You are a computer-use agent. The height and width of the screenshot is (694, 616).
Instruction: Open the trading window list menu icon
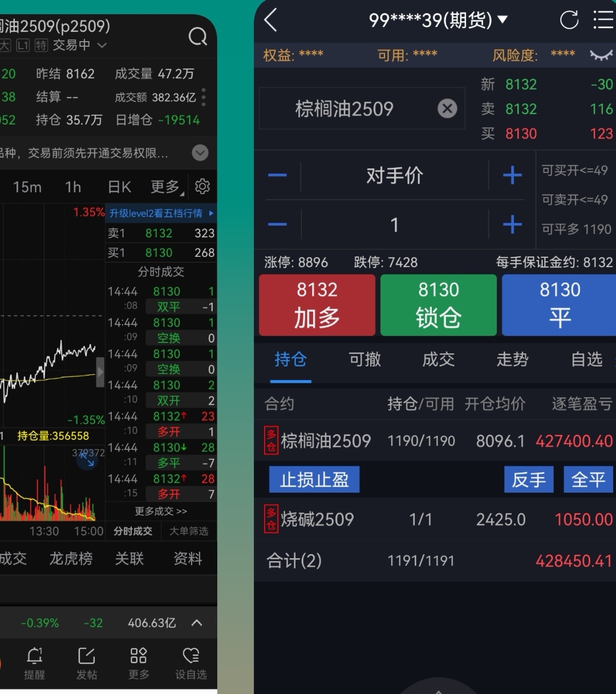click(x=603, y=20)
